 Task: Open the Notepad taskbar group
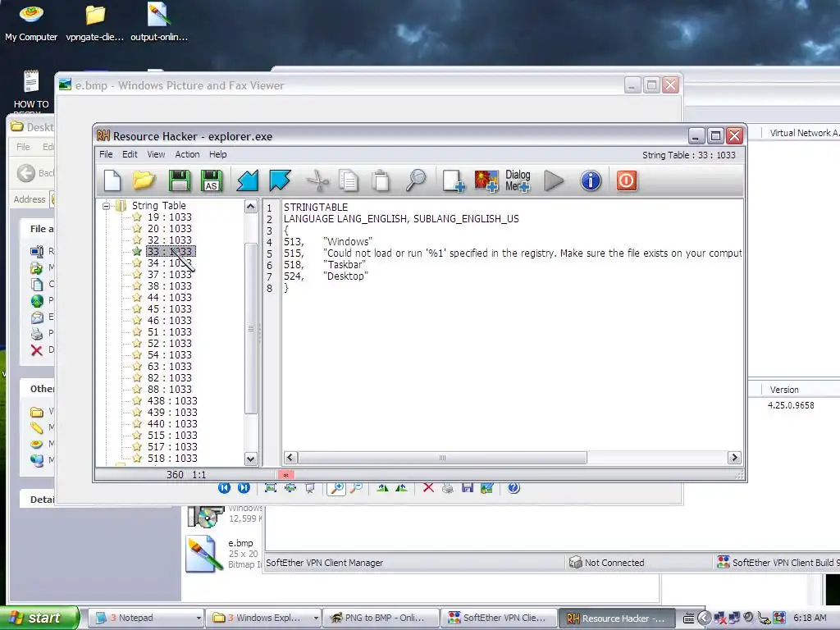pos(146,618)
